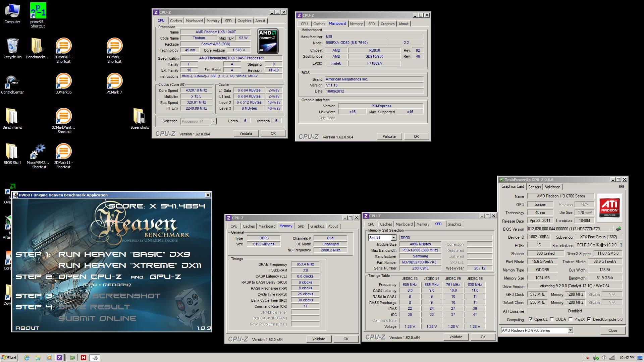Click the Close button in GPU-Z
The width and height of the screenshot is (644, 362).
point(613,330)
